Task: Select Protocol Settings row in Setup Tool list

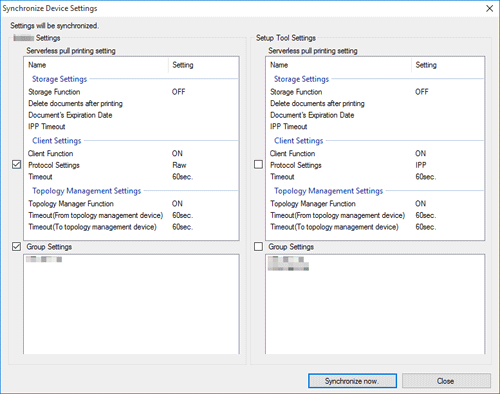Action: (375, 165)
